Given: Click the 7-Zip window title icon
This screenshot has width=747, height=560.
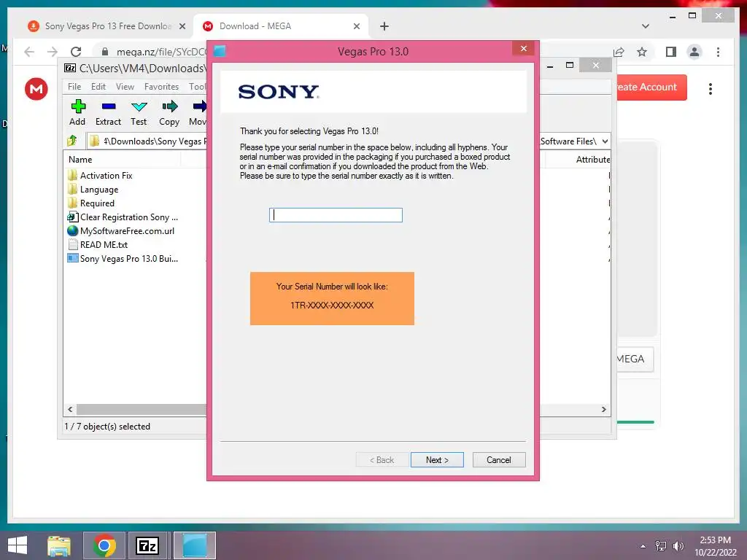Looking at the screenshot, I should tap(70, 68).
